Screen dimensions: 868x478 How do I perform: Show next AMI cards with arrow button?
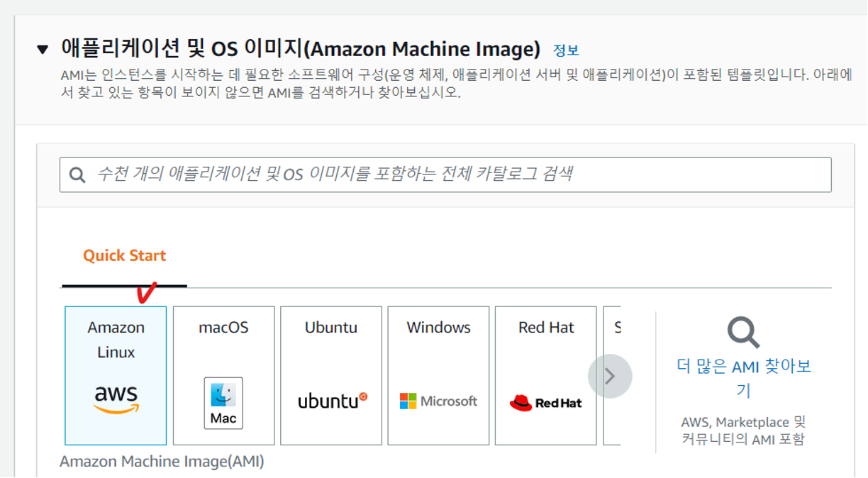coord(610,376)
